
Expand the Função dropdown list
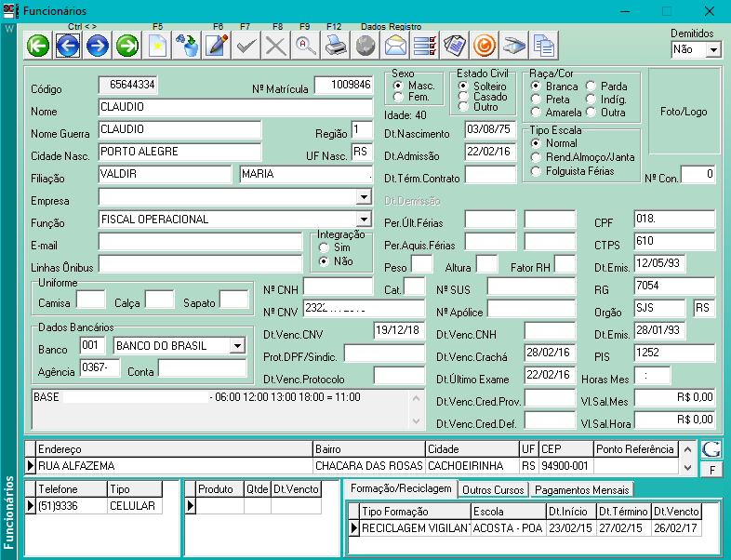click(364, 220)
